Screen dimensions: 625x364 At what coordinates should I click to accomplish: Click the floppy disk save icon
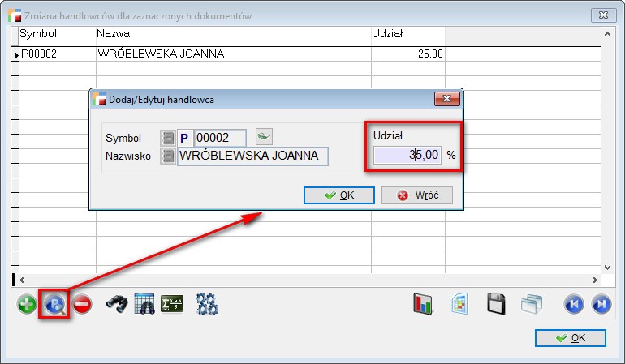(x=497, y=305)
